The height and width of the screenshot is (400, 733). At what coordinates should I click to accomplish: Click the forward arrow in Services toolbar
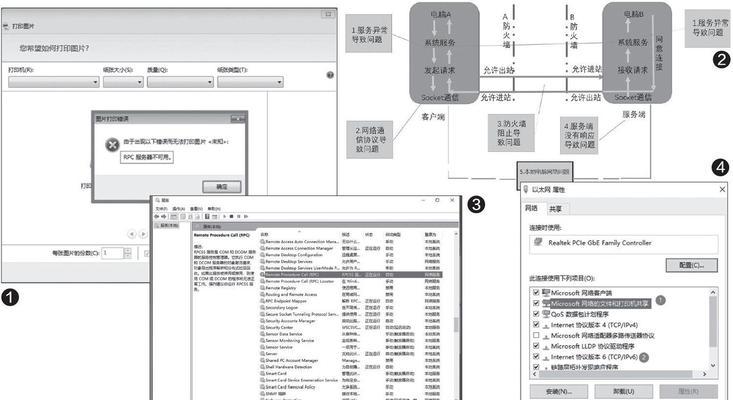pyautogui.click(x=164, y=216)
